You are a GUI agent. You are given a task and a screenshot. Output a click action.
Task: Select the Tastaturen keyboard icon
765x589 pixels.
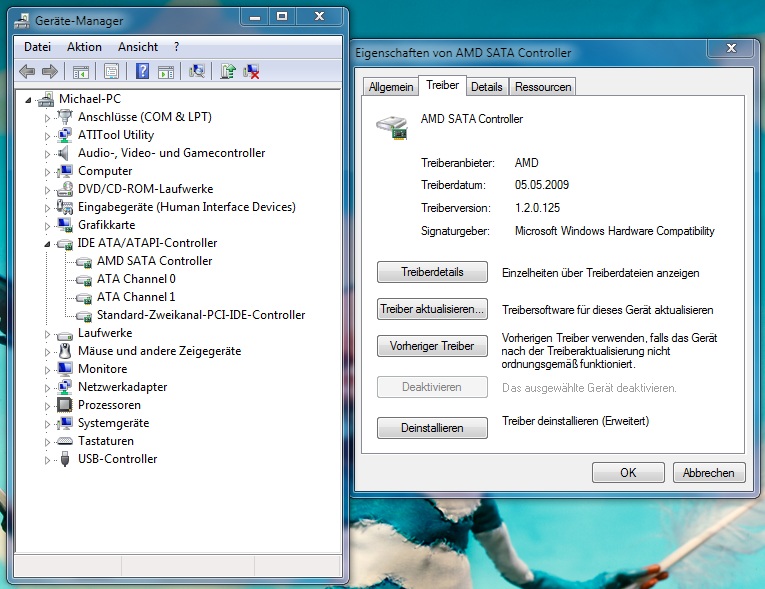pos(65,441)
